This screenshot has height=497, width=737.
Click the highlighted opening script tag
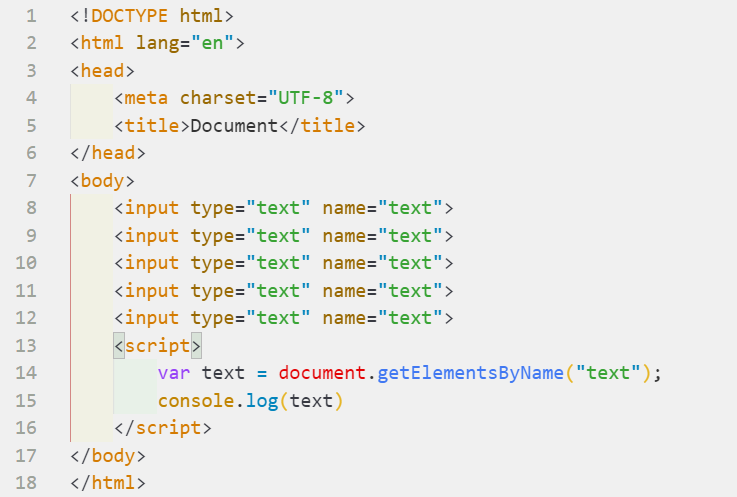pos(157,346)
